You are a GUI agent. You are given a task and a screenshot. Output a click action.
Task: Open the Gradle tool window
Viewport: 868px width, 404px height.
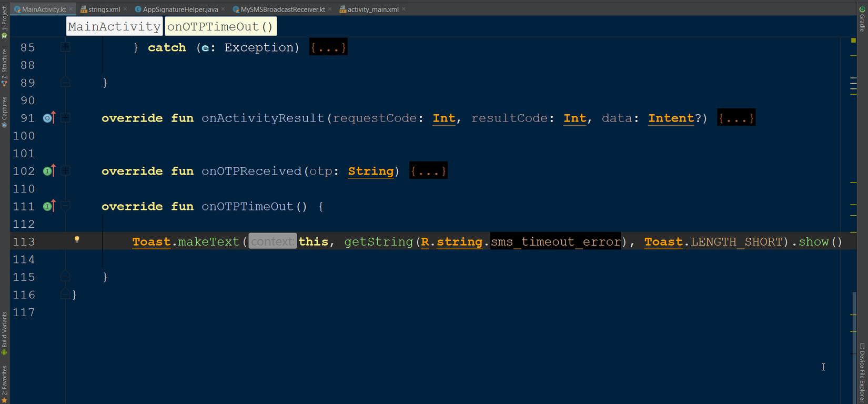(862, 19)
